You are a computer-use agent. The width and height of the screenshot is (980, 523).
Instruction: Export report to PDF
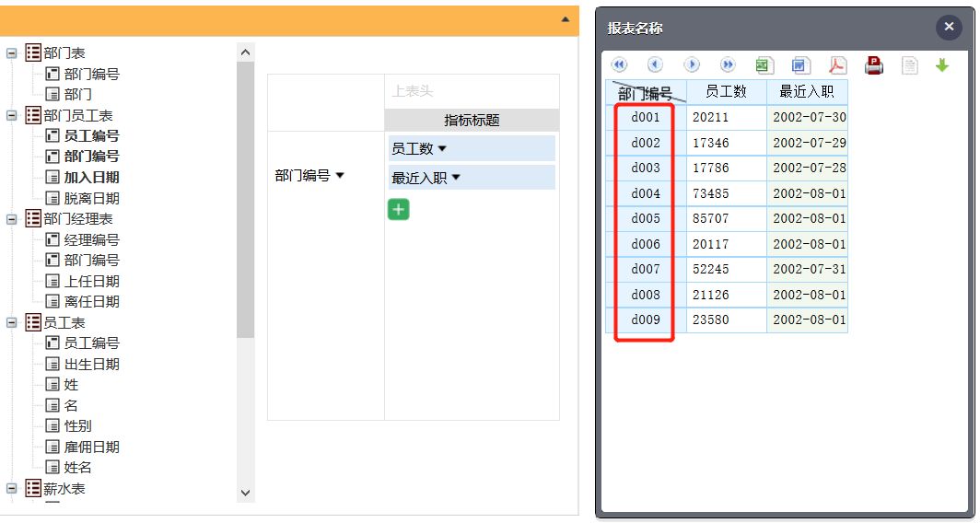(837, 65)
